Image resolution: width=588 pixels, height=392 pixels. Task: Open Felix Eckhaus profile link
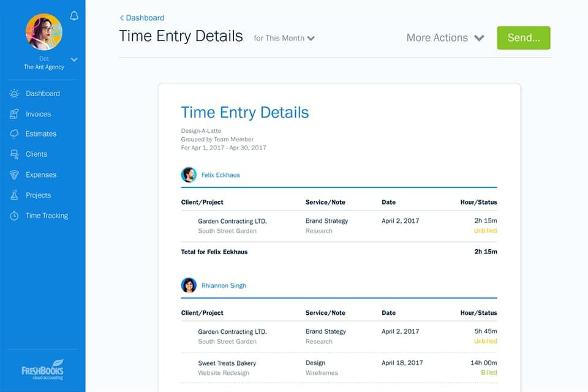tap(221, 175)
